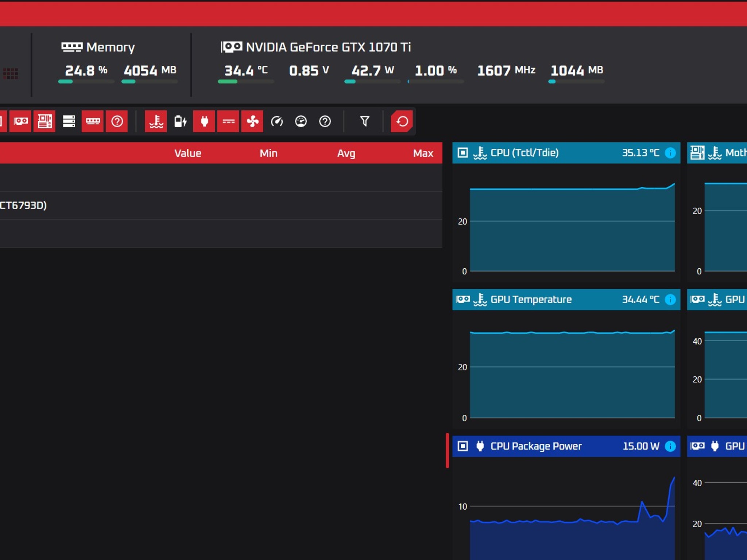Toggle the voltage battery sensor filter

(x=180, y=121)
